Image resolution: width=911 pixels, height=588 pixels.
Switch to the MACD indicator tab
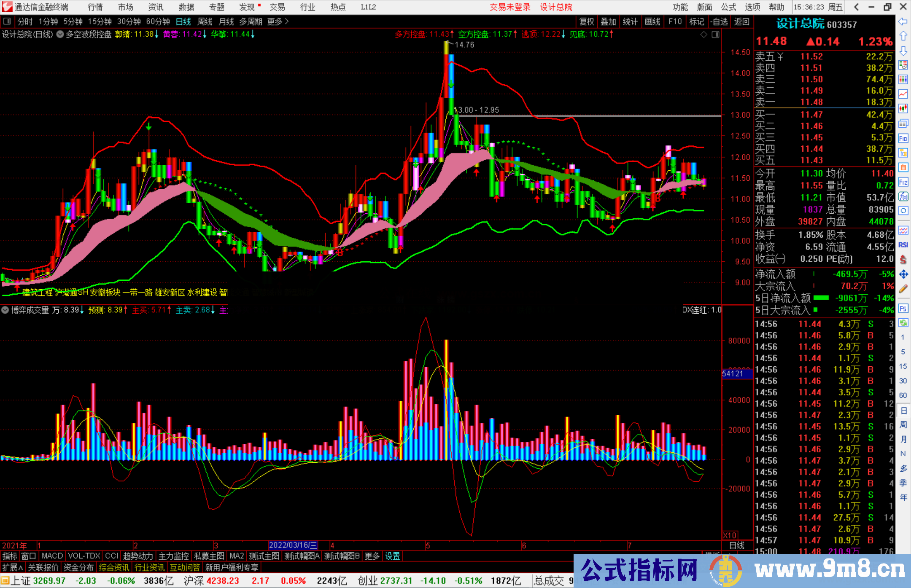pyautogui.click(x=52, y=556)
